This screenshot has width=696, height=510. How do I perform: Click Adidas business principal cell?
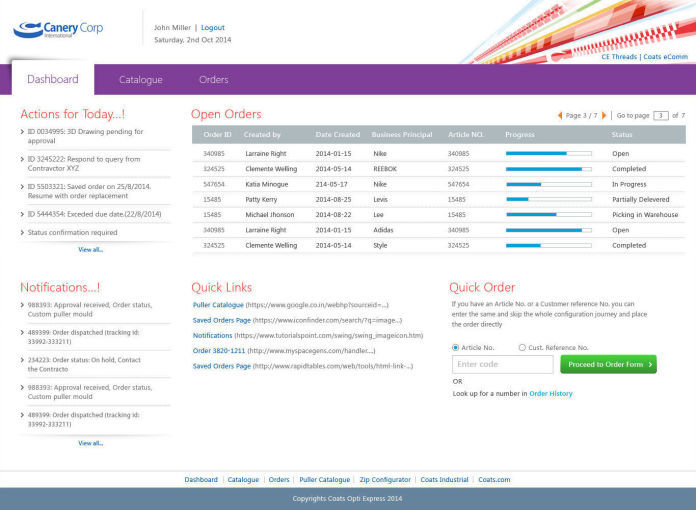pos(383,230)
